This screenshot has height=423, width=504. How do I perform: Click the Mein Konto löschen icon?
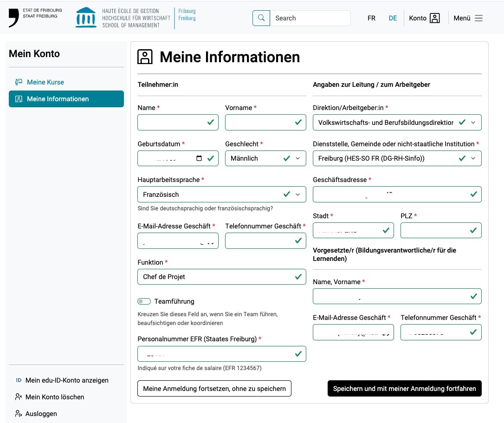[19, 397]
